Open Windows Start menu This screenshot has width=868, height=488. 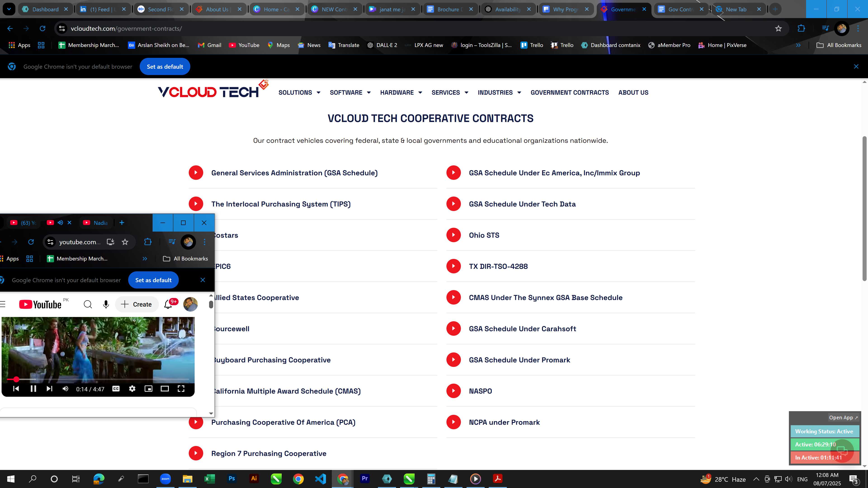click(10, 479)
